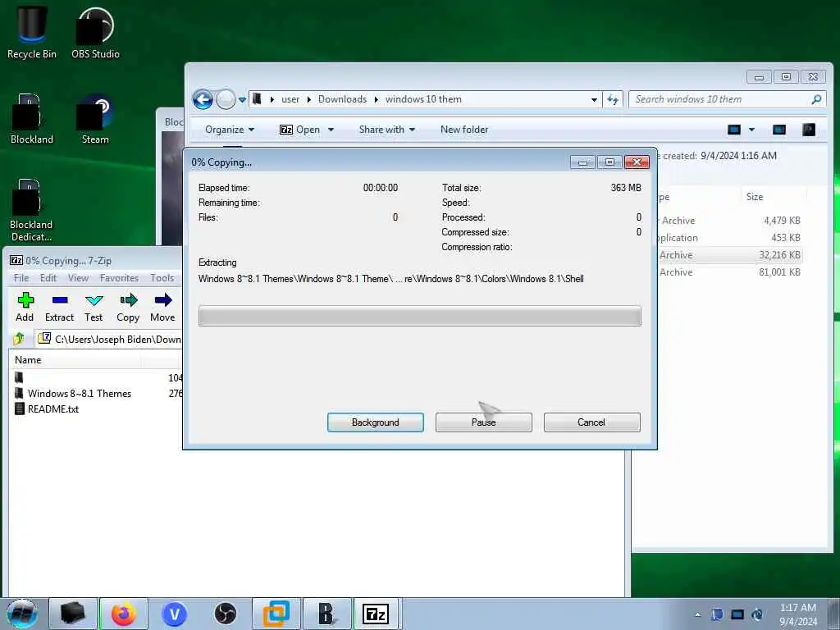
Task: Switch to OBS Studio in taskbar
Action: pos(225,614)
